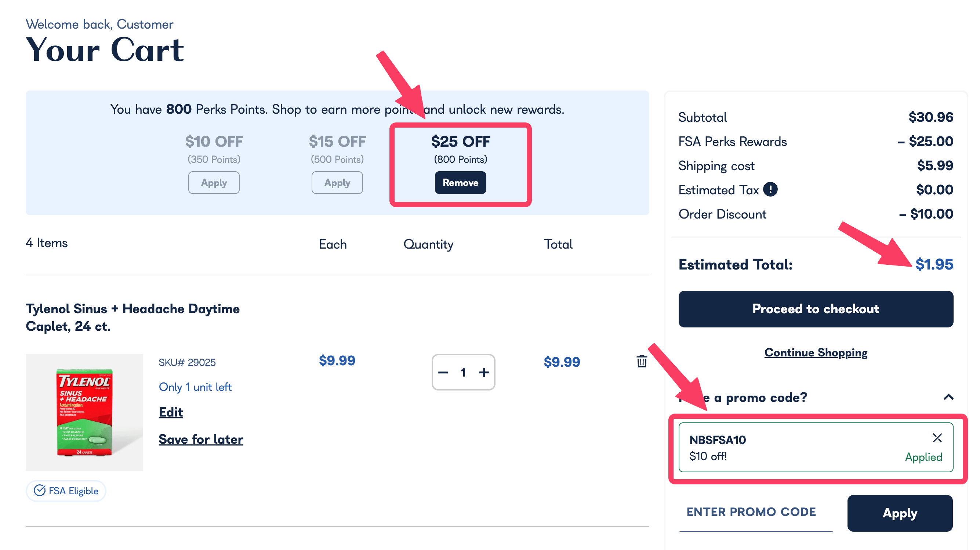Apply the $15 OFF 500 points reward
This screenshot has height=550, width=980.
click(x=337, y=183)
